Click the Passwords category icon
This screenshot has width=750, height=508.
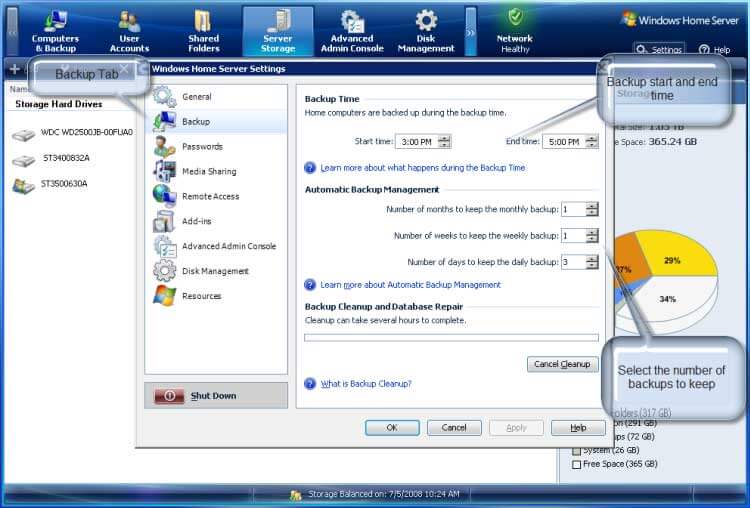point(165,146)
